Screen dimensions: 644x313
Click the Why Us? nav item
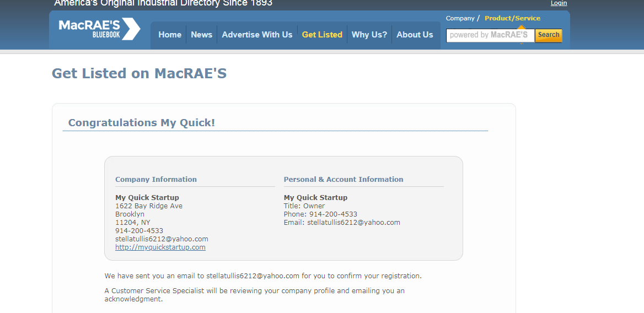coord(369,35)
